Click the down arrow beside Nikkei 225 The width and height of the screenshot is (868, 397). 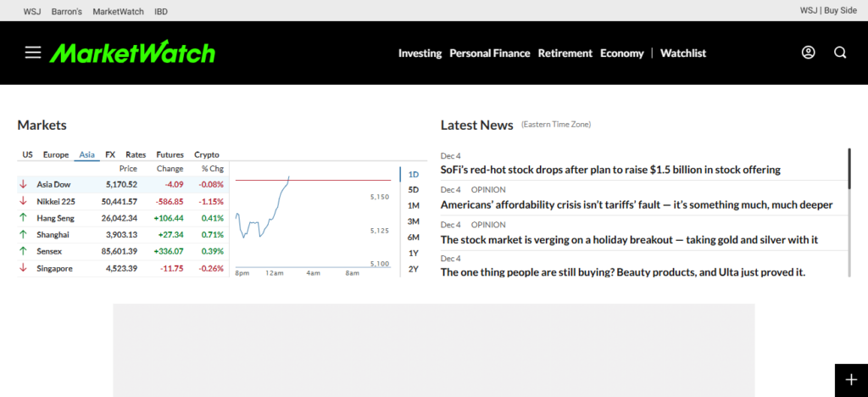[23, 201]
